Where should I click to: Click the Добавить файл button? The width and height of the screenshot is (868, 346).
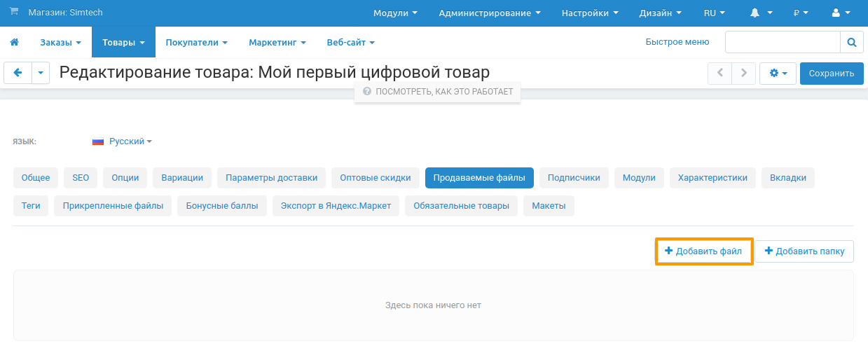tap(703, 251)
